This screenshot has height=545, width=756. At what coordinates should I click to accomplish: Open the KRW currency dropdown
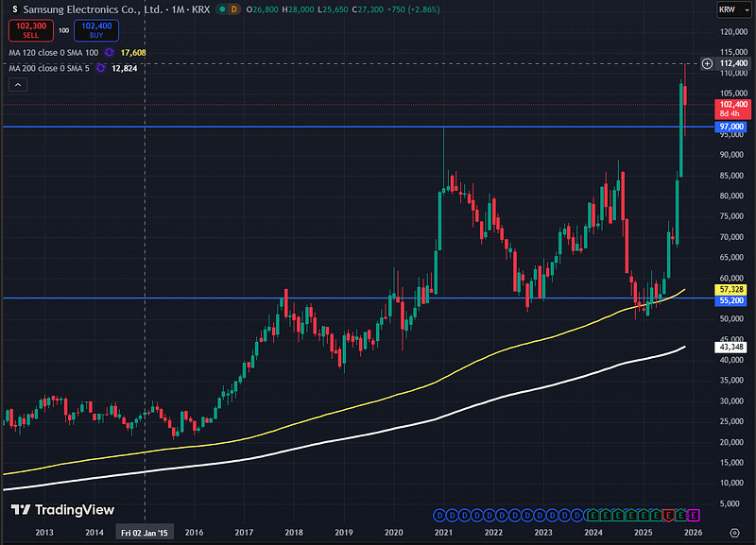pos(733,9)
